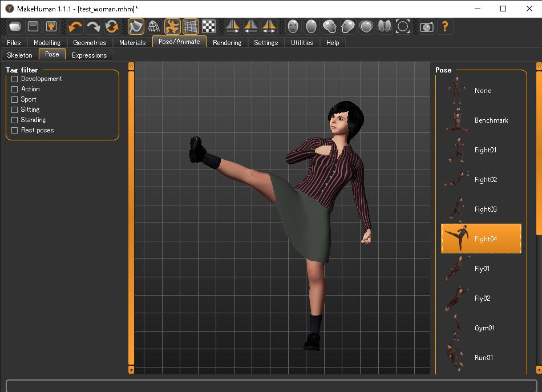Image resolution: width=542 pixels, height=392 pixels.
Task: Enable the Action tag filter
Action: point(14,89)
